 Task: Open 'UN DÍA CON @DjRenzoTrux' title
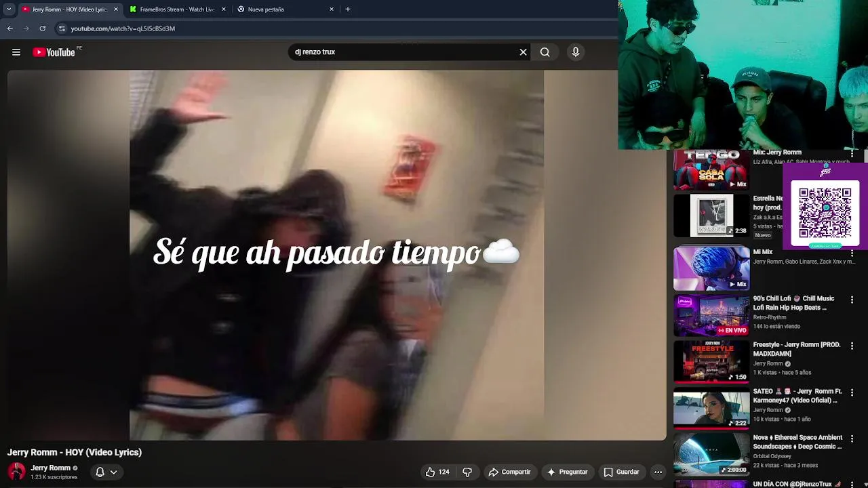coord(797,484)
